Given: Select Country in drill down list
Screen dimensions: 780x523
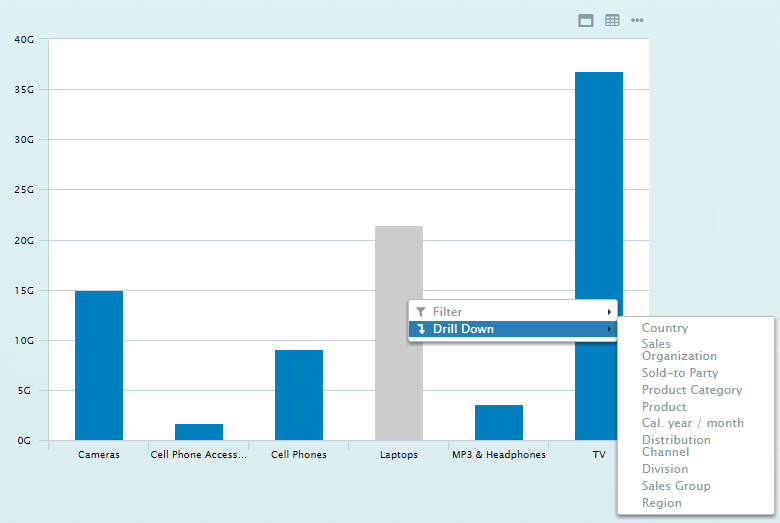Looking at the screenshot, I should click(665, 328).
